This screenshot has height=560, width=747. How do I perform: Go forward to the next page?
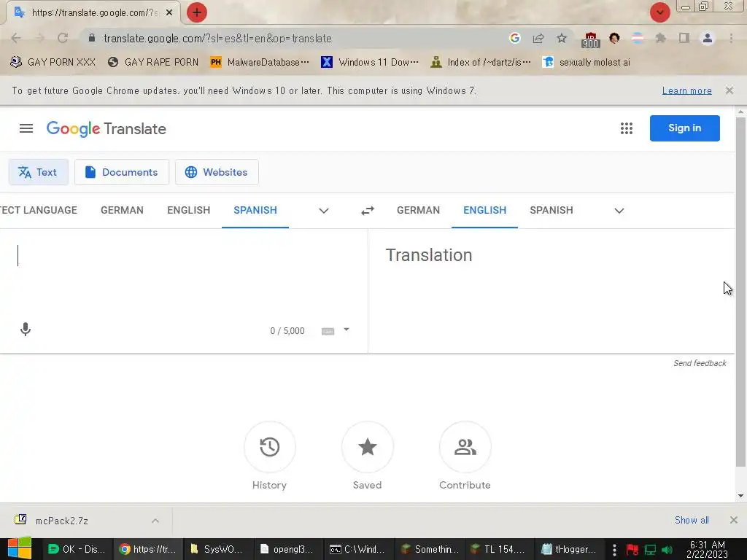coord(39,38)
